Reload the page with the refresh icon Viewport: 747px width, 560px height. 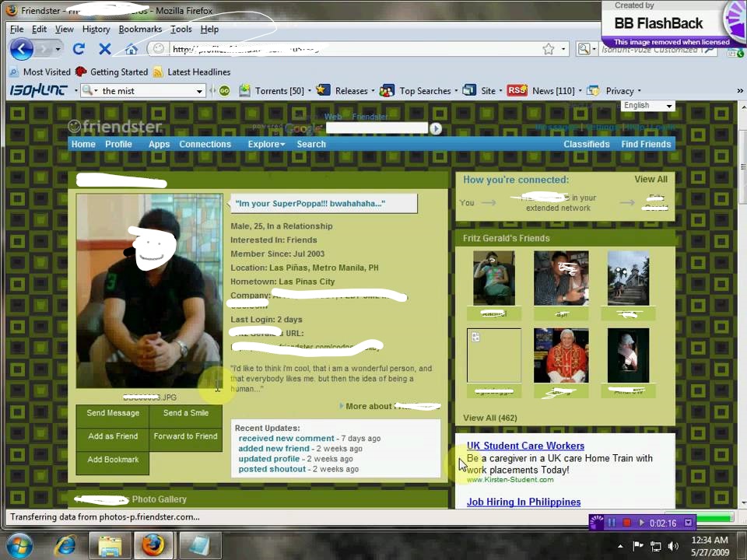coord(79,48)
